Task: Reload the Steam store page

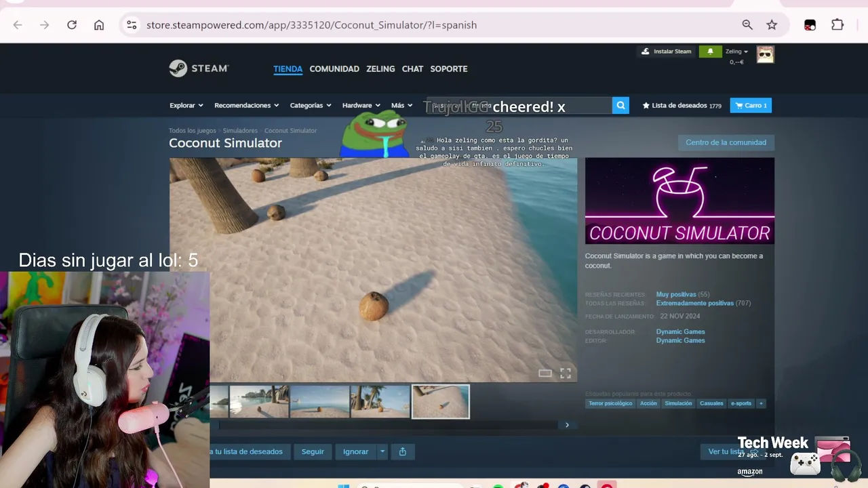Action: [x=72, y=25]
